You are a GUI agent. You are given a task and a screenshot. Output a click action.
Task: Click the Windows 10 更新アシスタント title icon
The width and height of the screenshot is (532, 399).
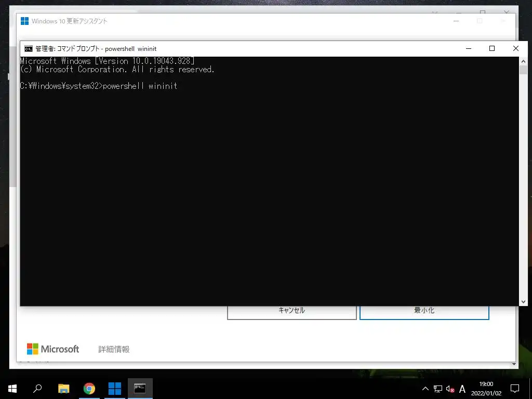click(x=25, y=21)
